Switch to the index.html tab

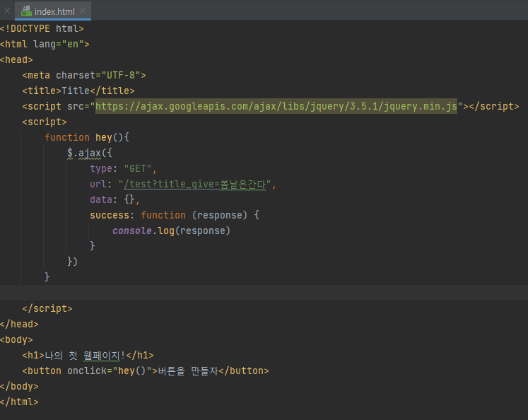tap(53, 11)
